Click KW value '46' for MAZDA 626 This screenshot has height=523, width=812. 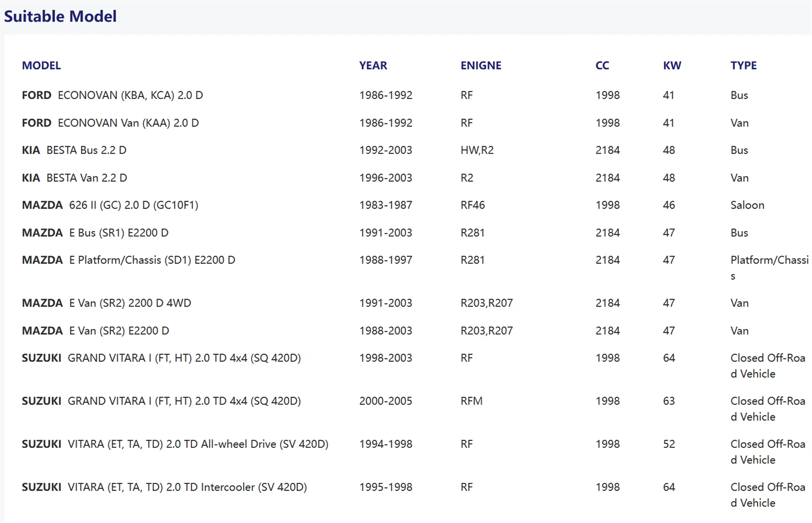coord(669,205)
